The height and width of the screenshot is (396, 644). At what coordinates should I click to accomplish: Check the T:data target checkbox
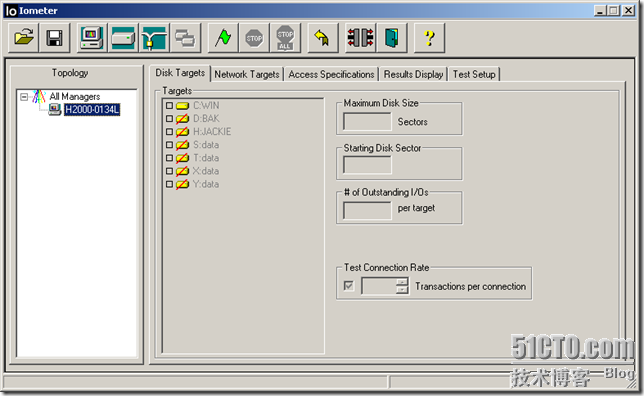click(x=169, y=158)
